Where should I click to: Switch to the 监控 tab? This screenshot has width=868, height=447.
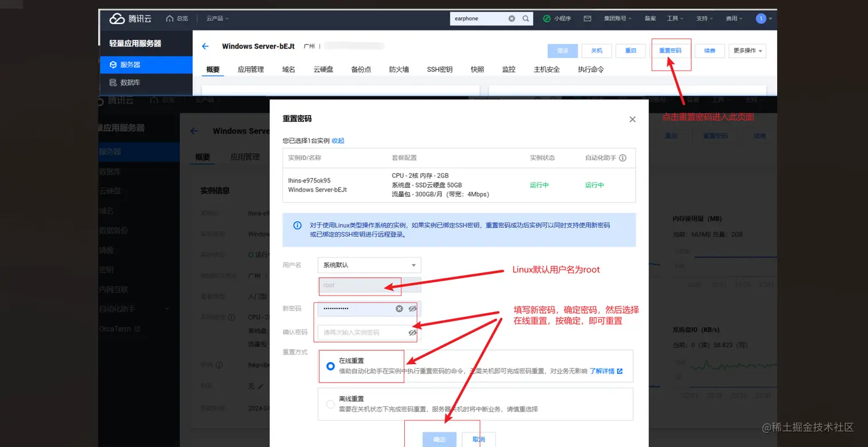click(x=509, y=69)
